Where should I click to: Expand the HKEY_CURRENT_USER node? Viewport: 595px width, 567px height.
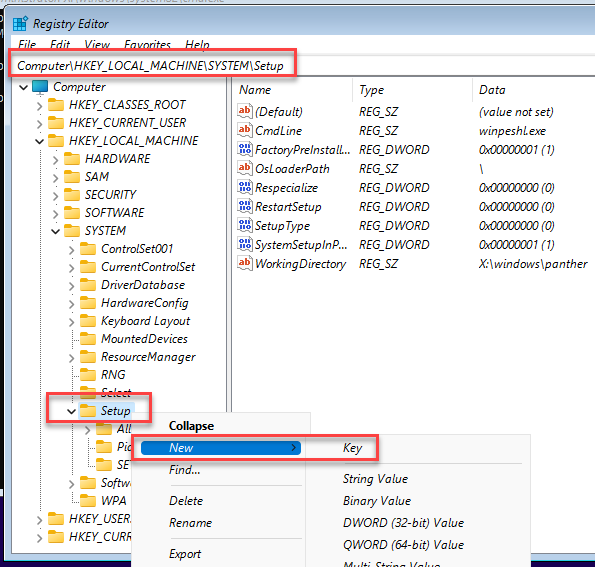(x=39, y=123)
